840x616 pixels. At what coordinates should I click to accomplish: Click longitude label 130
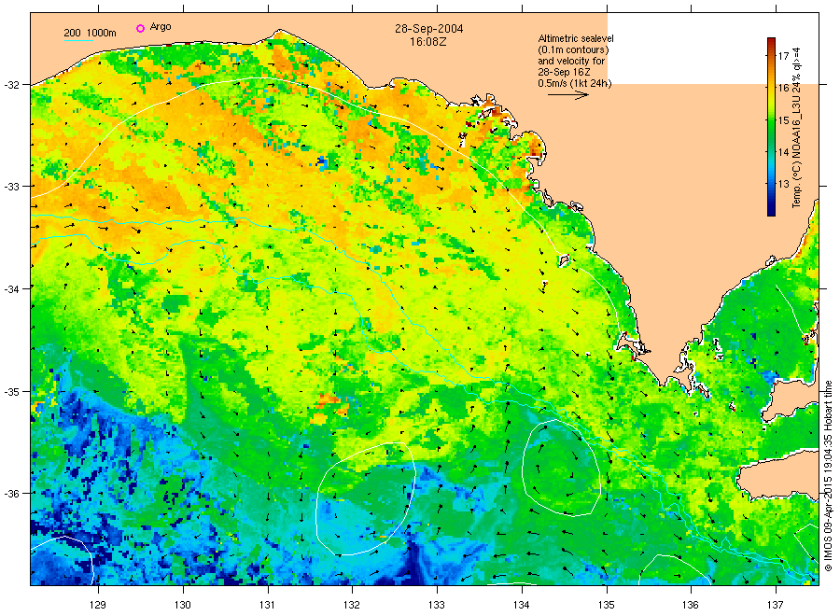183,605
